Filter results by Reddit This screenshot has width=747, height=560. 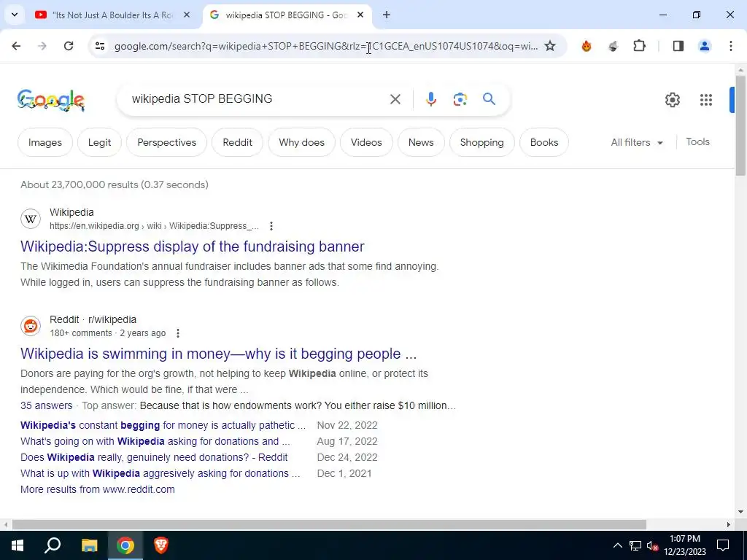coord(237,142)
